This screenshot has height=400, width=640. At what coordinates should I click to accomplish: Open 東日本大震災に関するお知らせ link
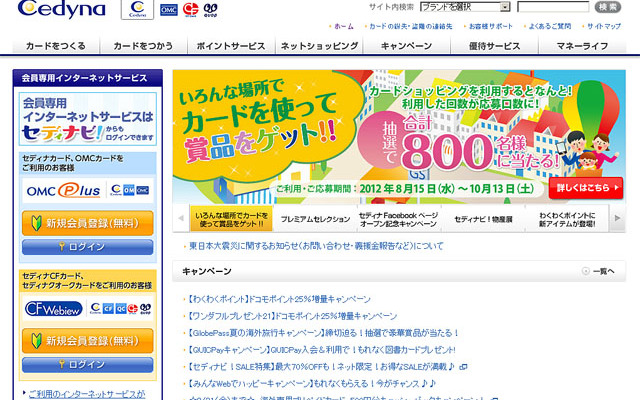point(316,246)
